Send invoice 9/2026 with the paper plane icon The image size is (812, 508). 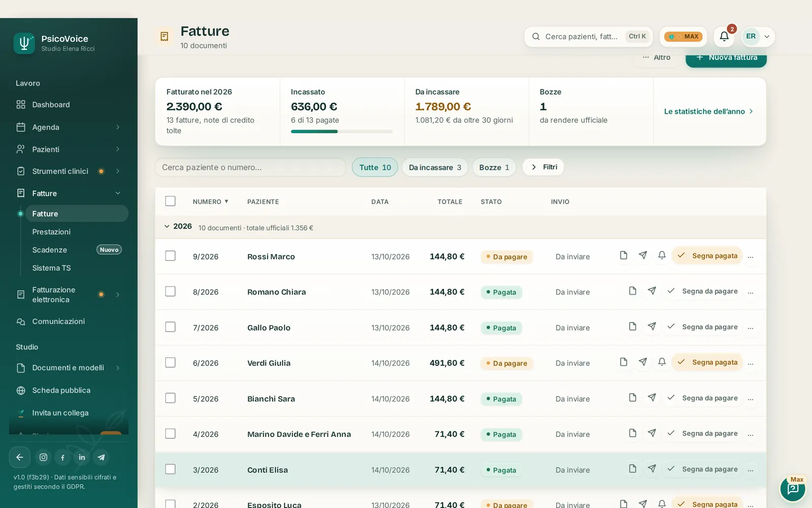[643, 255]
